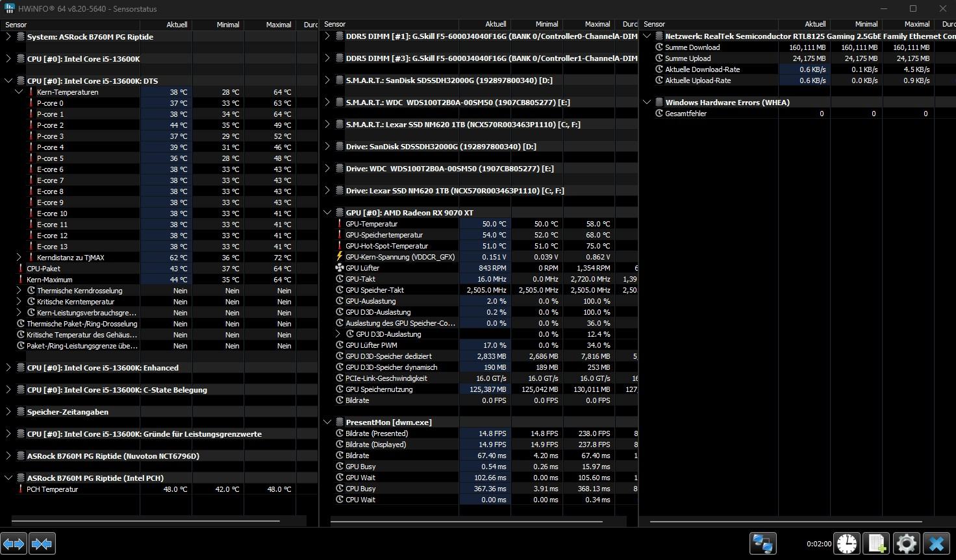Image resolution: width=956 pixels, height=560 pixels.
Task: Click the collapse columns arrows button
Action: (x=42, y=544)
